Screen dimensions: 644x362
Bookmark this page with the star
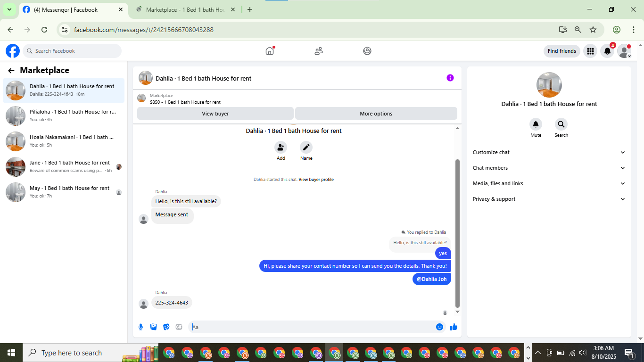tap(593, 30)
